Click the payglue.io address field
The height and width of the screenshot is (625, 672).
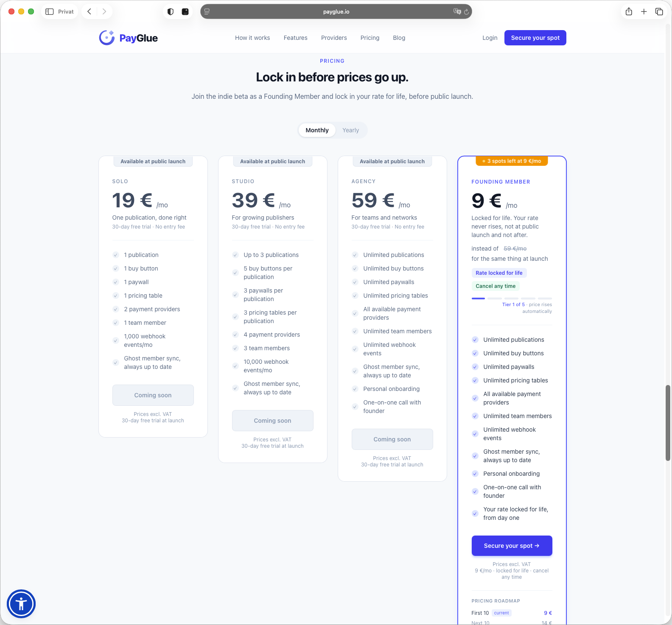coord(336,11)
